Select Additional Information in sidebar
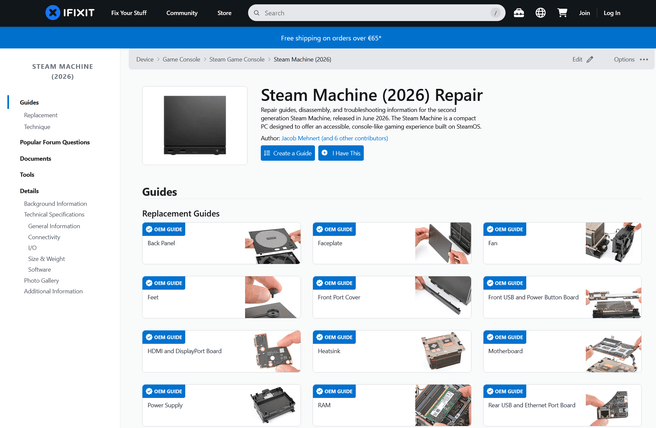 point(53,291)
